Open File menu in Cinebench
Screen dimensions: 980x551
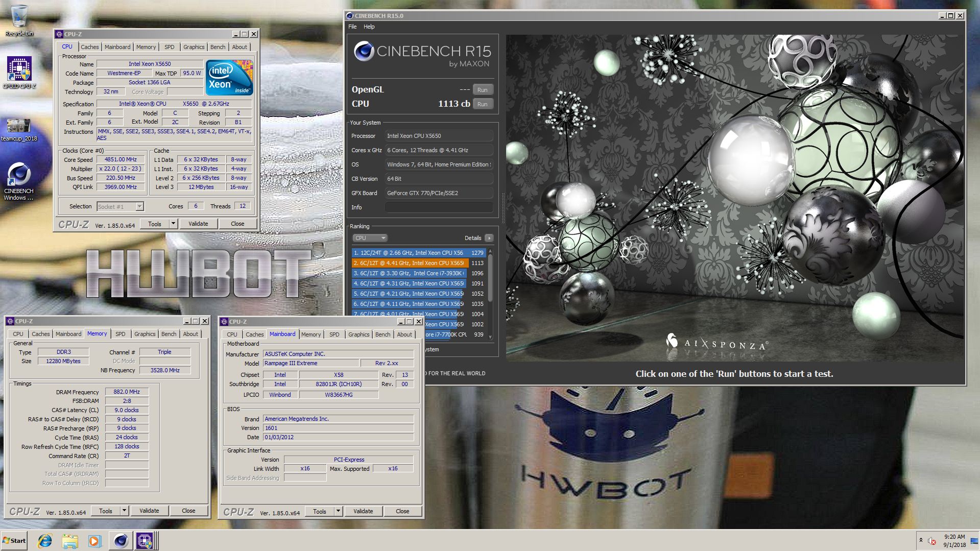(352, 27)
